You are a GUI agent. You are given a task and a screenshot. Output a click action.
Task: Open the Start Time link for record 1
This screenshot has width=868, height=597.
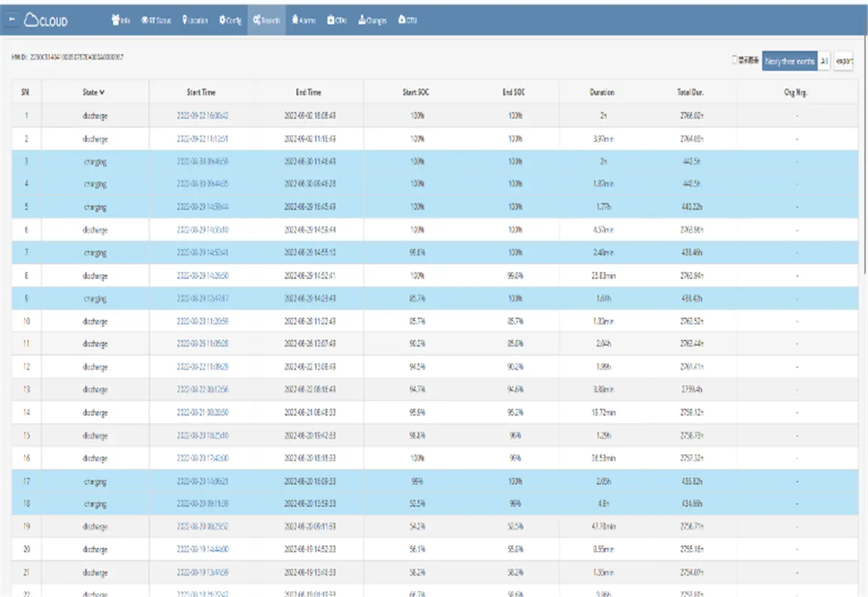[202, 116]
